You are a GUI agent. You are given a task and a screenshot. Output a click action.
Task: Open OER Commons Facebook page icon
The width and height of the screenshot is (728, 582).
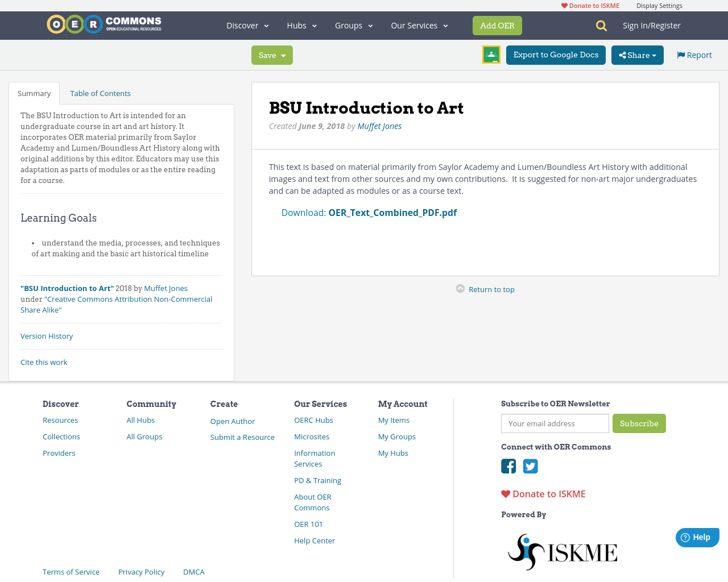[x=508, y=465]
